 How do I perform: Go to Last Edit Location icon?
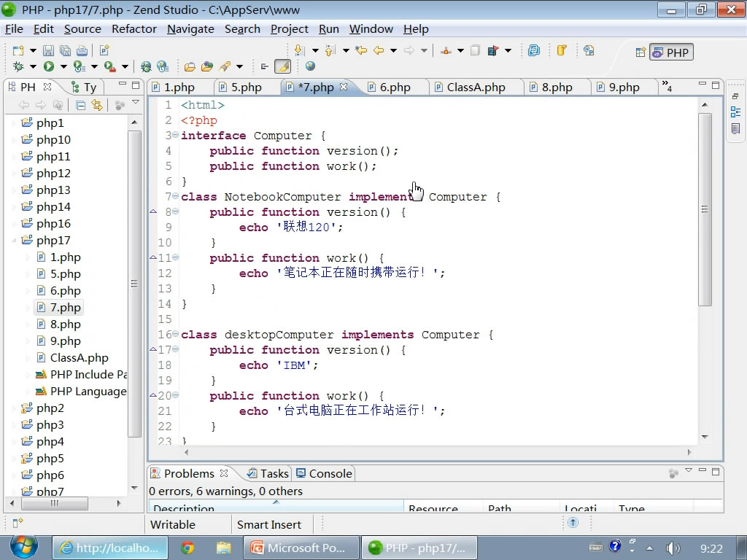pyautogui.click(x=361, y=50)
